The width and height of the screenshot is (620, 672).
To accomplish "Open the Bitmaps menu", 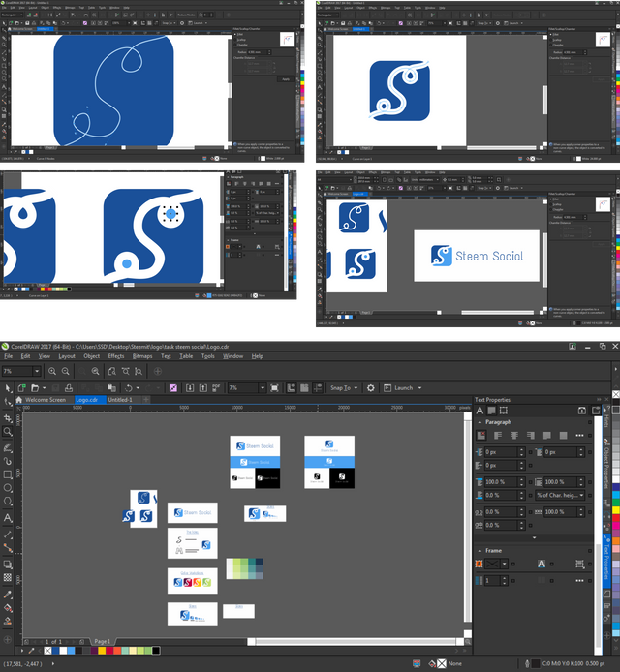I will pos(142,356).
